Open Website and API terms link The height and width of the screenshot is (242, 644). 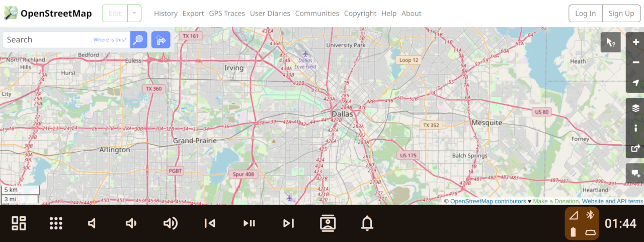[612, 201]
